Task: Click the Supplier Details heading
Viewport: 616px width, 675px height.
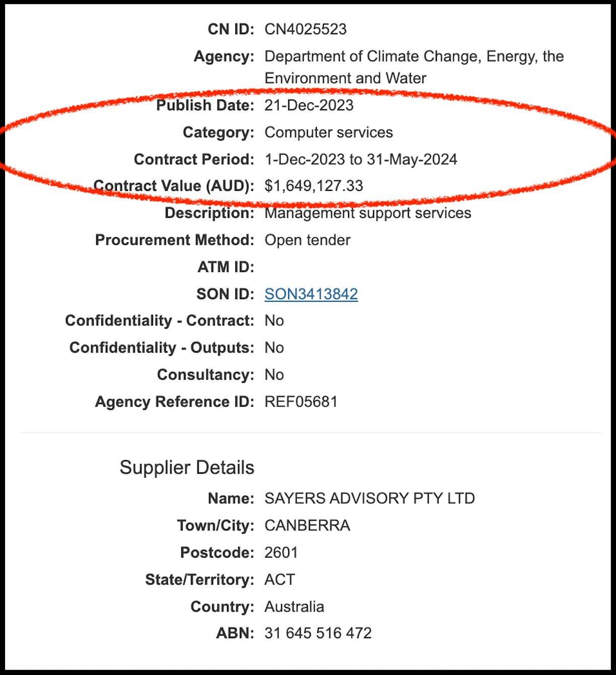Action: pyautogui.click(x=187, y=467)
